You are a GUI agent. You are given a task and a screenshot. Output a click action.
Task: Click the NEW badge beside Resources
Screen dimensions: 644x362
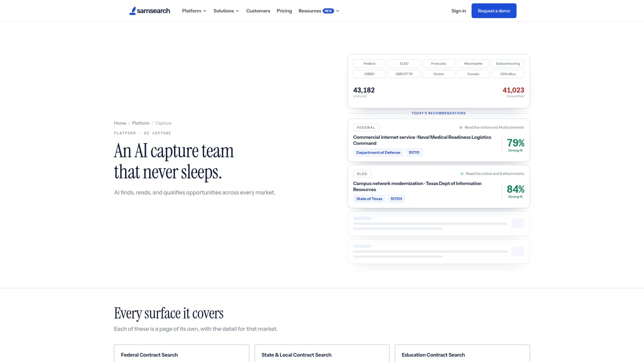click(328, 11)
